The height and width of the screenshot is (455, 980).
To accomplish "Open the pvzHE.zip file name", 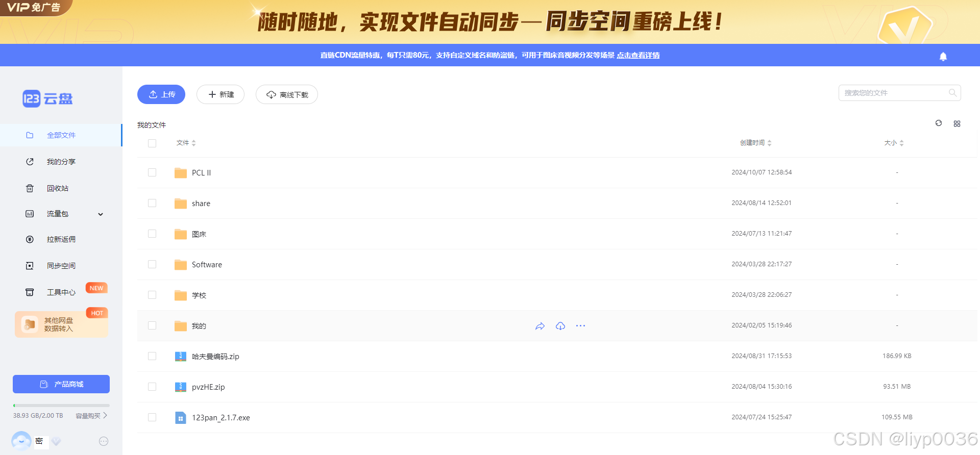I will (208, 387).
